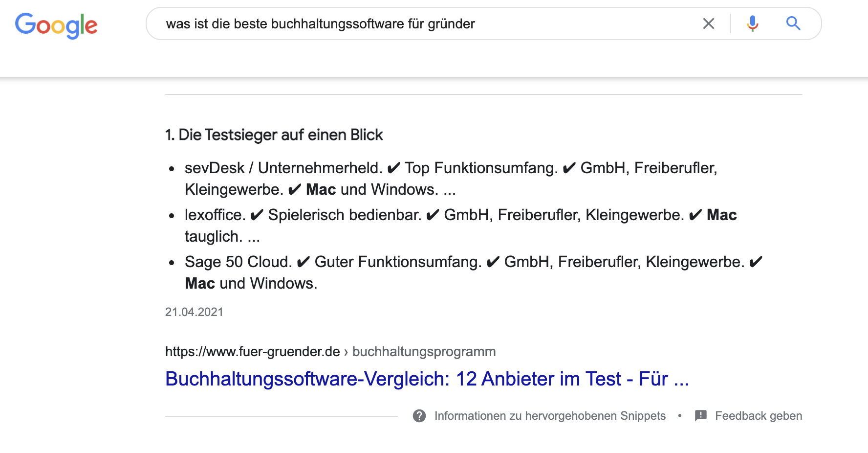Click the checkmark before Top Funktionsumfang
This screenshot has width=868, height=453.
tap(393, 168)
